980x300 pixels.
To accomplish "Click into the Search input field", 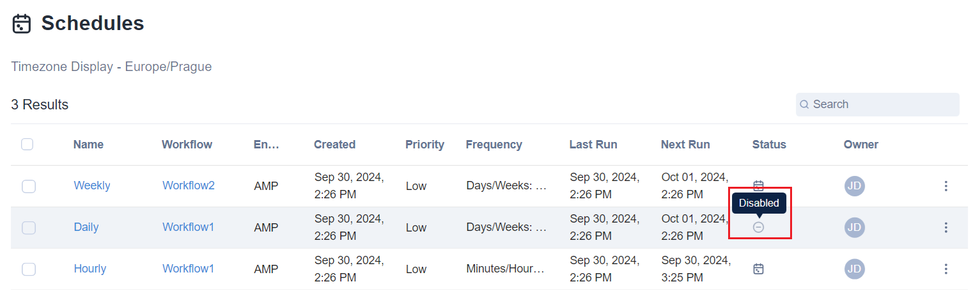I will point(882,104).
